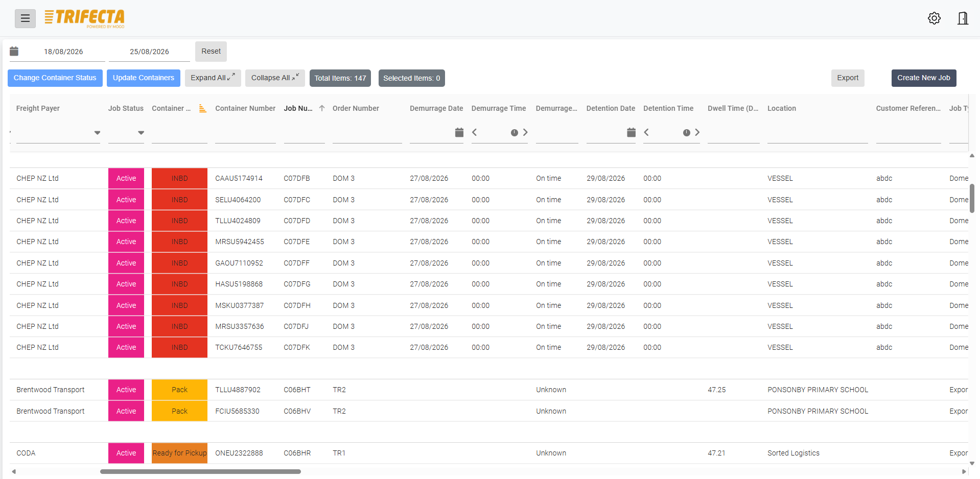
Task: Click orange Ready for Pickup status cell
Action: tap(179, 453)
